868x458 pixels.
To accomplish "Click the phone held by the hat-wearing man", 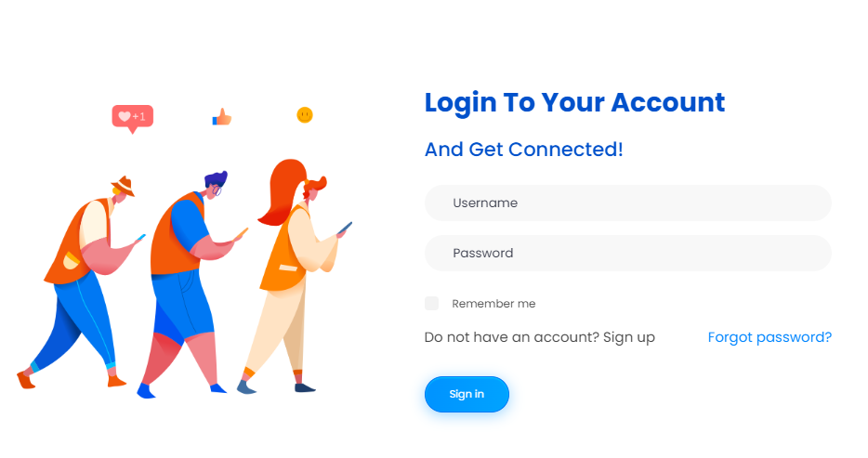I will pyautogui.click(x=140, y=238).
